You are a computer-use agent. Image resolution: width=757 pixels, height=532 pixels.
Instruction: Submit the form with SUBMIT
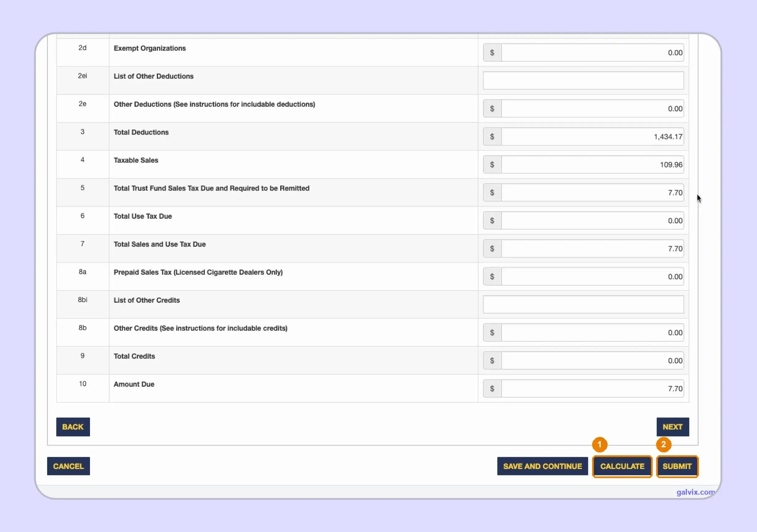click(677, 466)
